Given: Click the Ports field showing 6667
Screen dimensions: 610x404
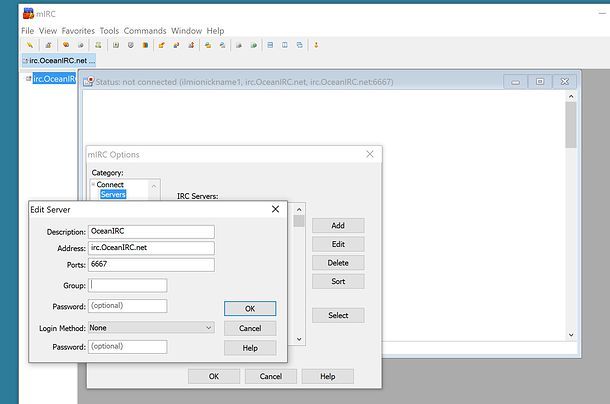Looking at the screenshot, I should coord(151,265).
